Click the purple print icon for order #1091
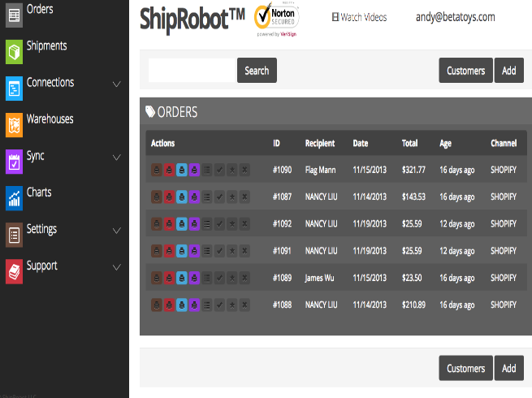Screen dimensions: 532x398 (193, 250)
